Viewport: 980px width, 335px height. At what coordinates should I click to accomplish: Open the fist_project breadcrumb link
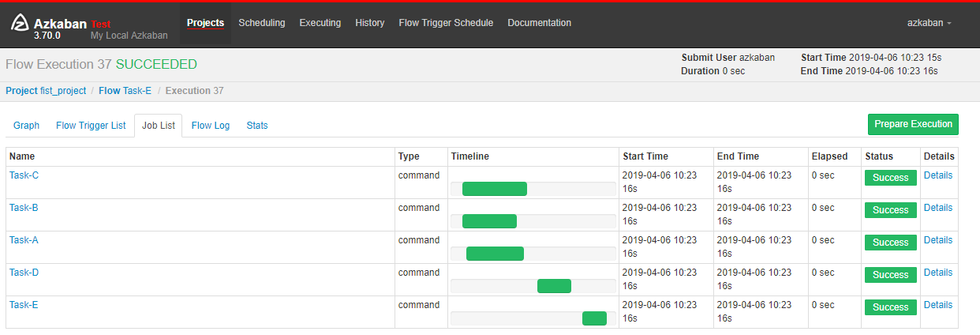[x=46, y=91]
